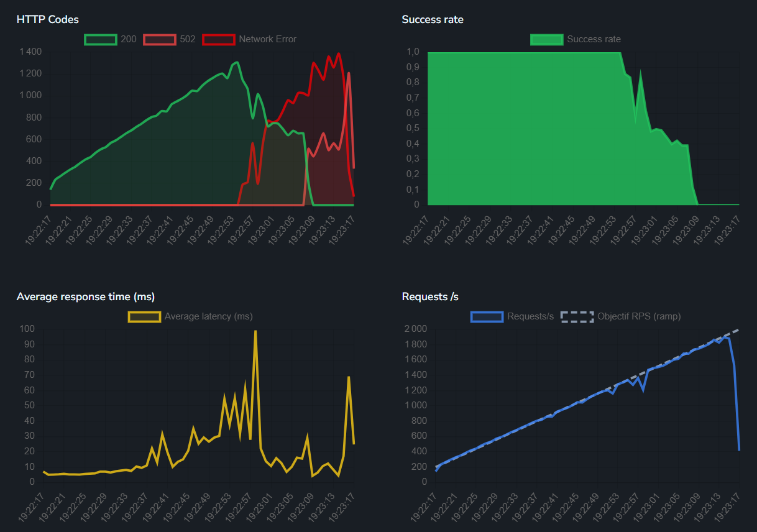Click the blue Requests/s legend box
Screen dimensions: 757x532
tap(487, 316)
